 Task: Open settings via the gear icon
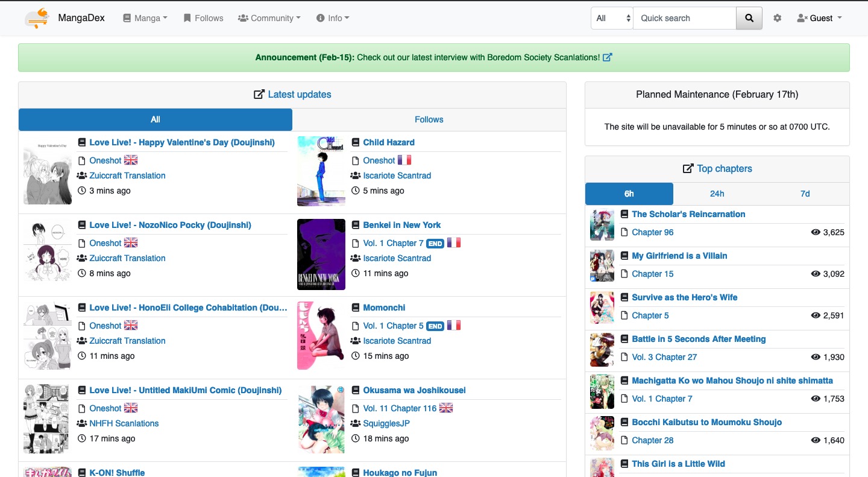[777, 18]
